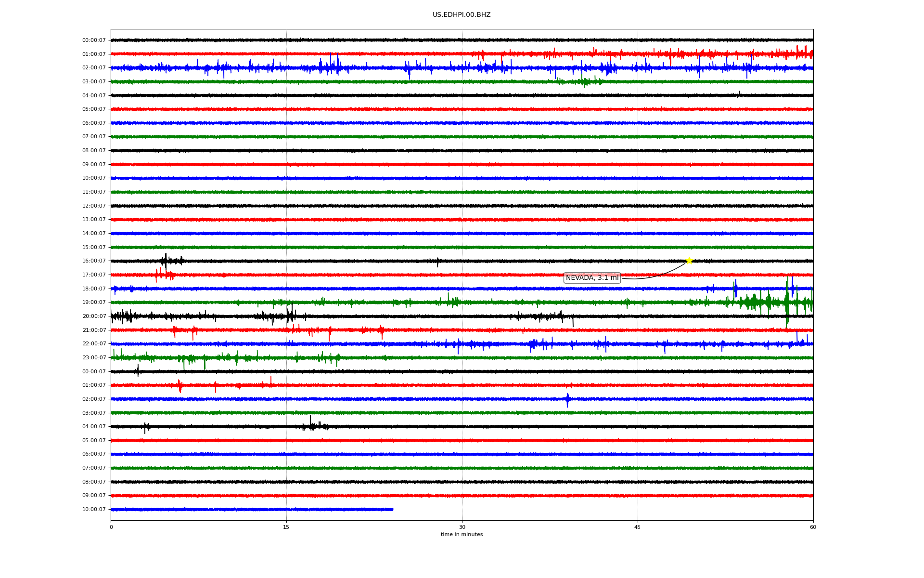Click the NEVADA, 3.1 ml annotation label
Image resolution: width=924 pixels, height=578 pixels.
pos(591,278)
